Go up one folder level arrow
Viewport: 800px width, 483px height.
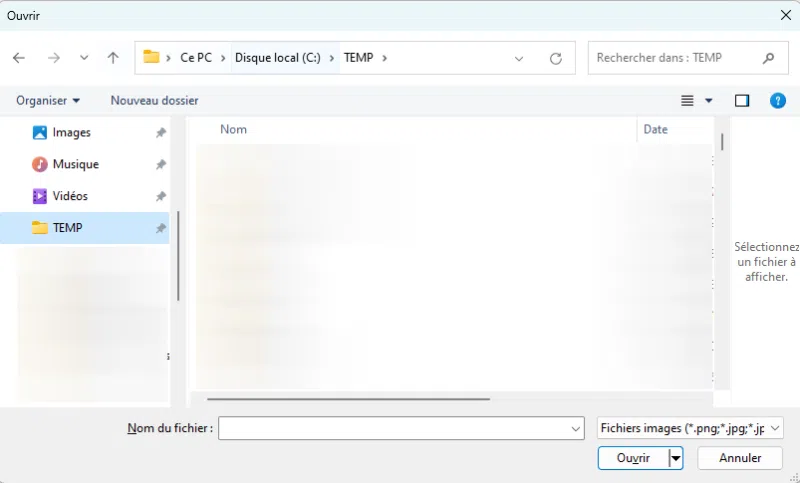[x=113, y=58]
